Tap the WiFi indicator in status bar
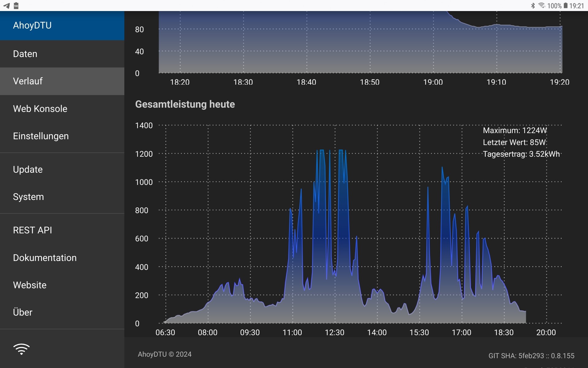The height and width of the screenshot is (368, 588). point(541,6)
